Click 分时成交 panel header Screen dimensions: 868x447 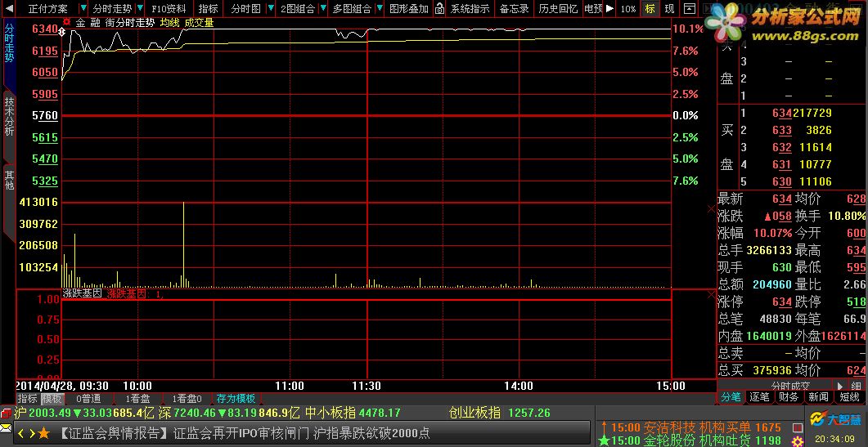point(790,386)
